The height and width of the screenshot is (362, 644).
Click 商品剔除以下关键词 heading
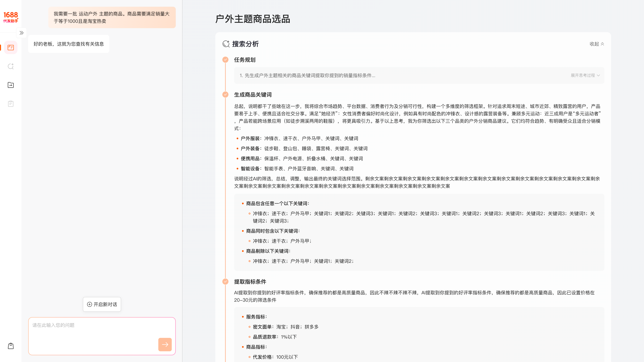coord(269,251)
